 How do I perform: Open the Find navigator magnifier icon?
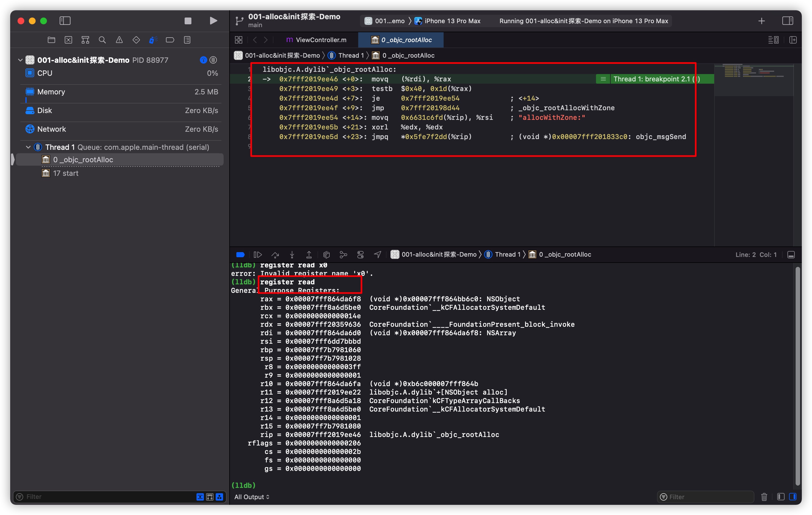point(102,40)
